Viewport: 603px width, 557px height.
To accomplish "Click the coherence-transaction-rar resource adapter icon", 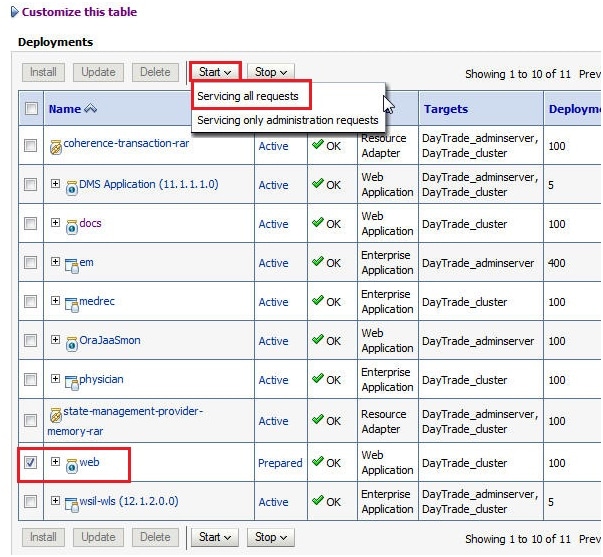I will 56,147.
